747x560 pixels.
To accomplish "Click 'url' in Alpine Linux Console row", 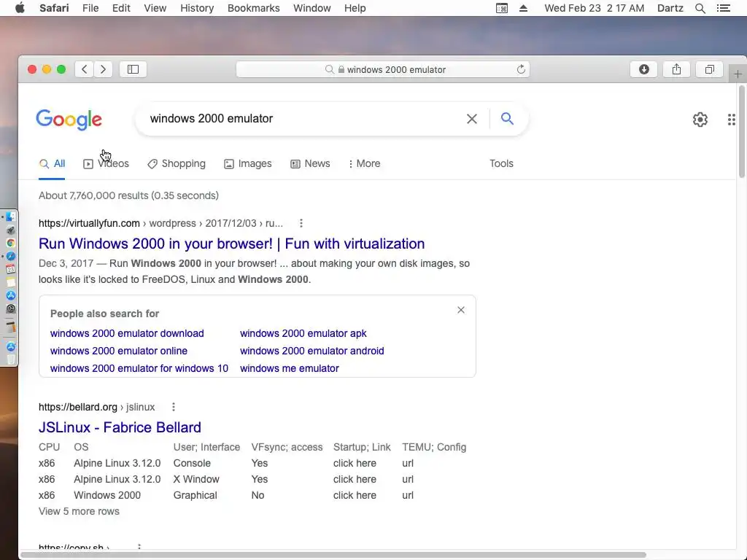I will click(x=407, y=463).
